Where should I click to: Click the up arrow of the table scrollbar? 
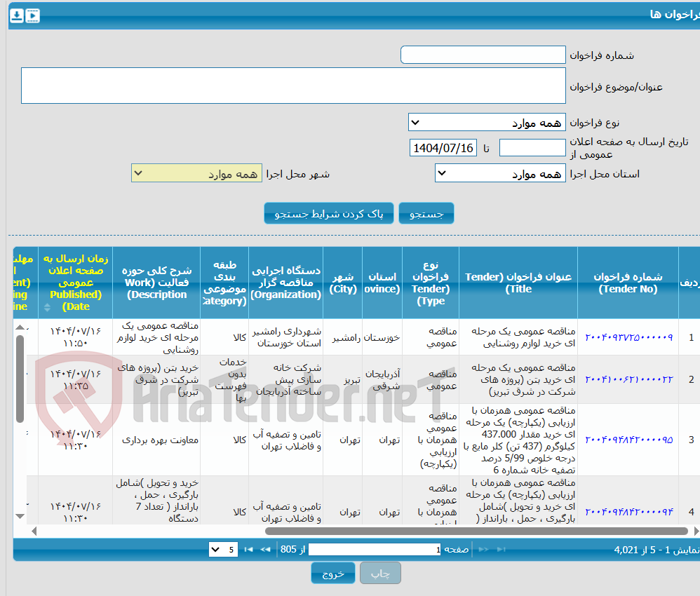20,327
